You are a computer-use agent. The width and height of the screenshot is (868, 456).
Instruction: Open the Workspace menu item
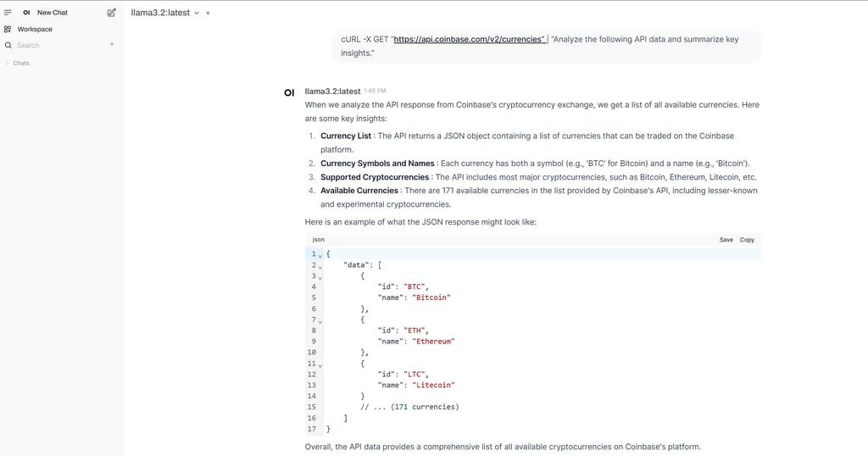35,29
